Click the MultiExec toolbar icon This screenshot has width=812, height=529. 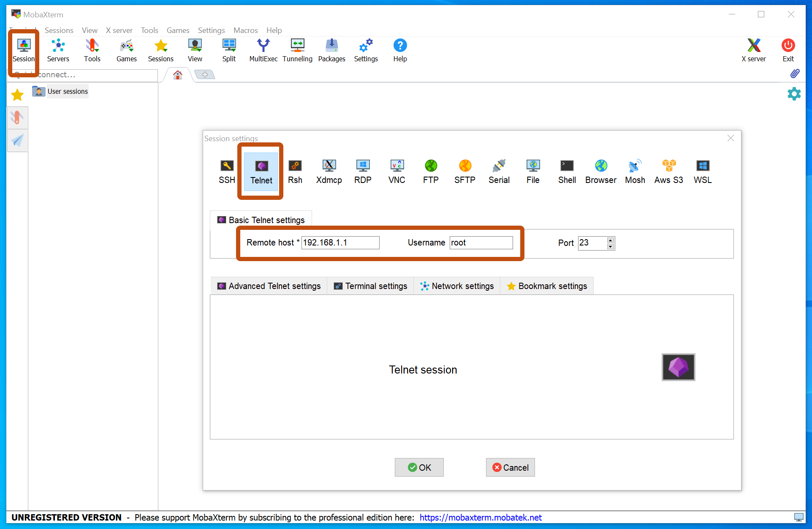tap(263, 50)
